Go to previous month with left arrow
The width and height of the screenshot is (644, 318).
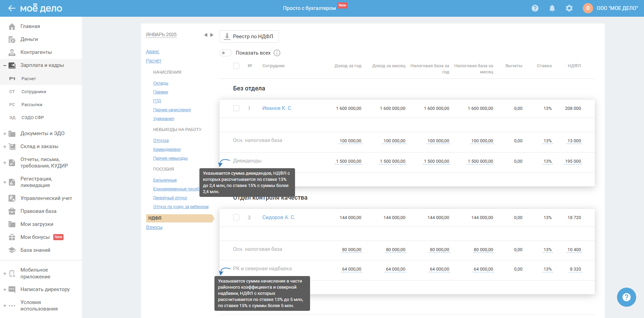(206, 35)
